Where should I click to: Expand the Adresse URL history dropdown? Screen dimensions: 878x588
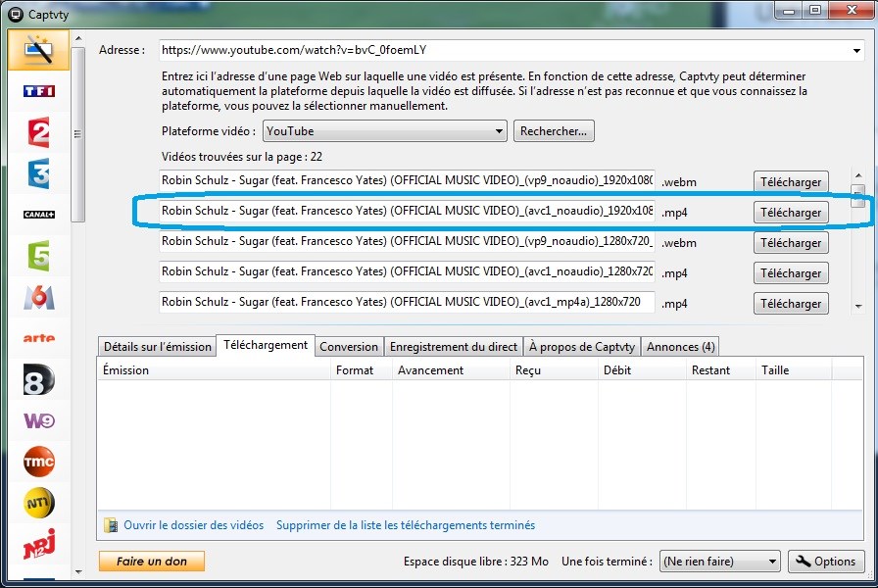pos(856,50)
